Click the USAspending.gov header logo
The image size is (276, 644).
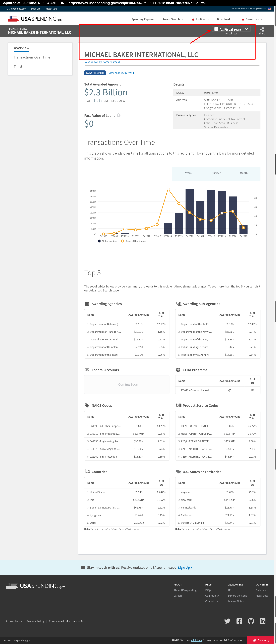click(35, 19)
